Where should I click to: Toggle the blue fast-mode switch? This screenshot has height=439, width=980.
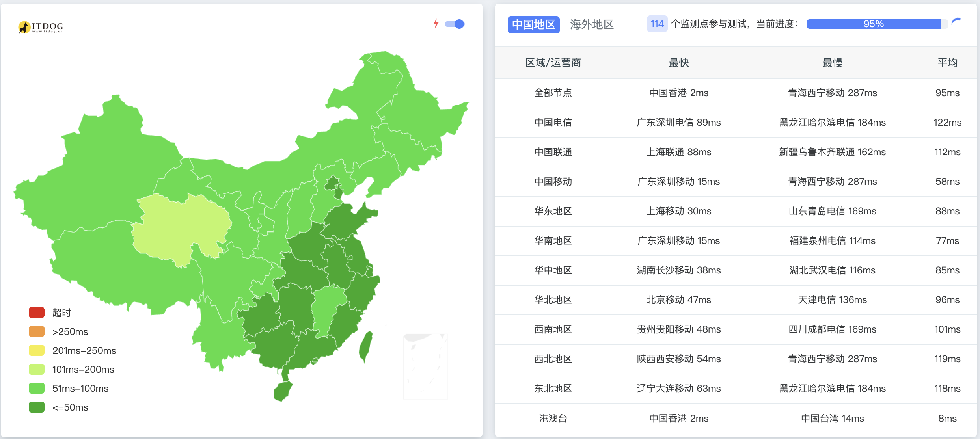click(455, 24)
